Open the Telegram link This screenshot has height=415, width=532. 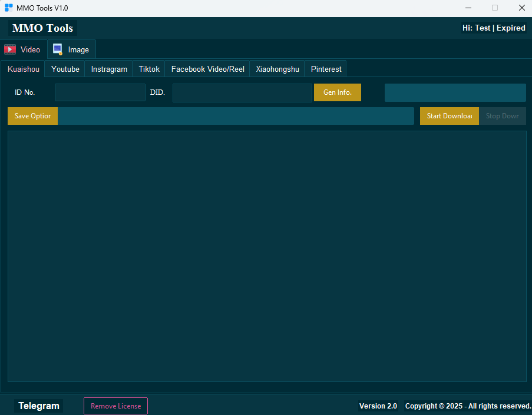point(39,406)
